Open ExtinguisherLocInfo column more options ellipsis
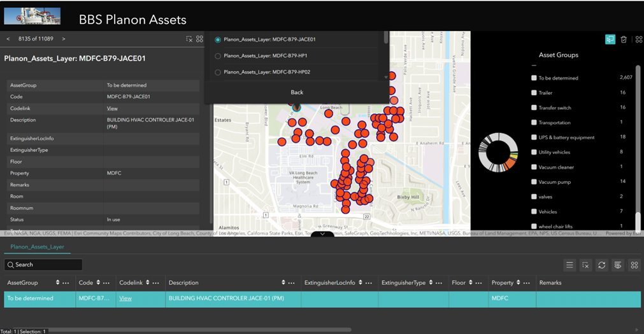Image resolution: width=644 pixels, height=334 pixels. 369,283
